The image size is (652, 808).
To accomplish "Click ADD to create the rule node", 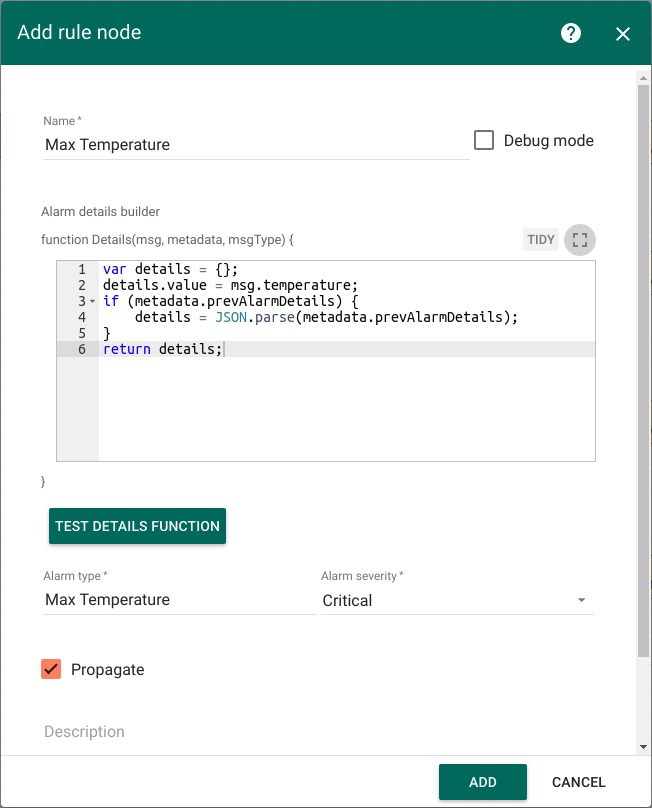I will (x=482, y=782).
